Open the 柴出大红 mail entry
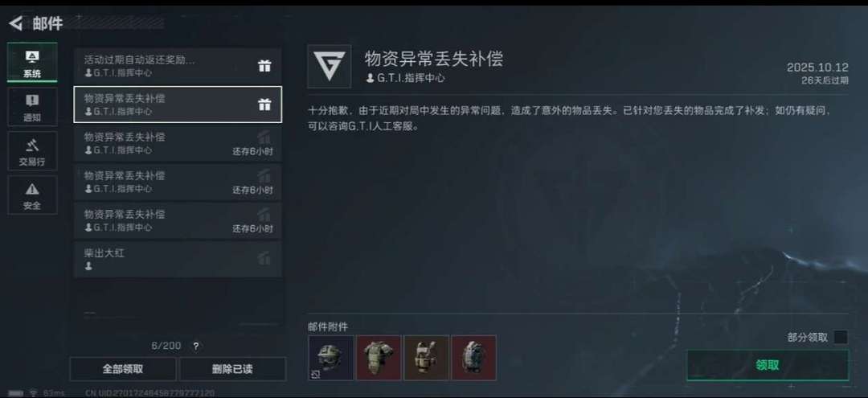 tap(178, 259)
